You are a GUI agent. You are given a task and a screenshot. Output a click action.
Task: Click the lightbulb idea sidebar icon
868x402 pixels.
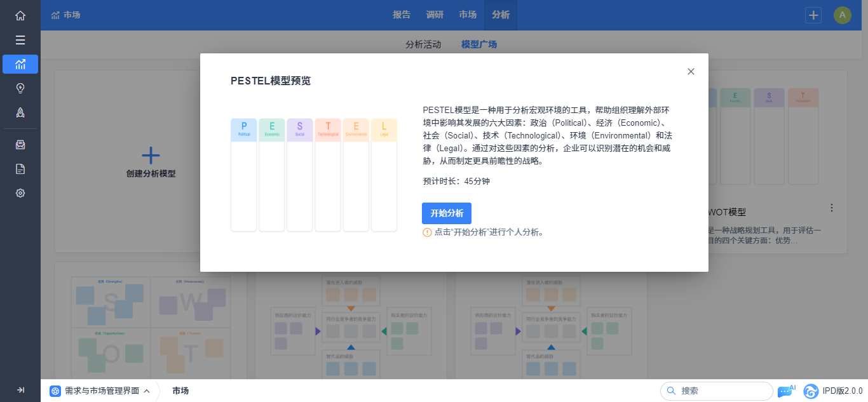pyautogui.click(x=20, y=88)
